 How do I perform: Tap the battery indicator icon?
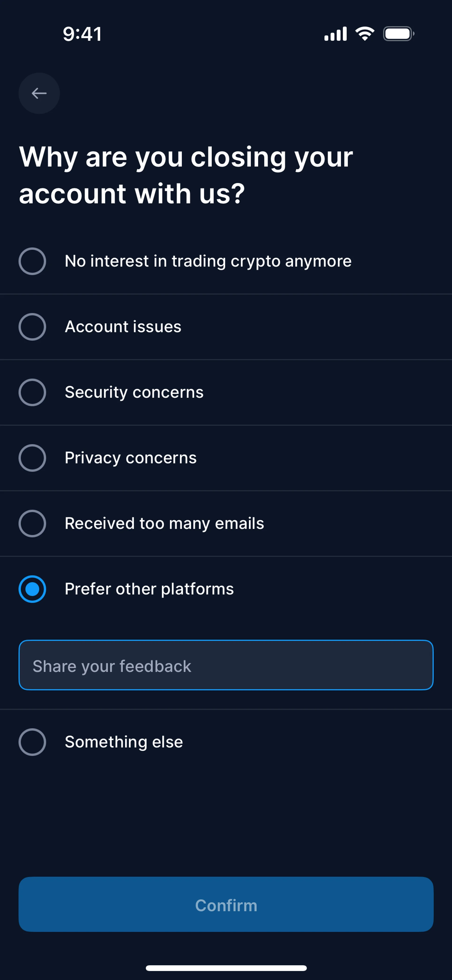coord(398,34)
